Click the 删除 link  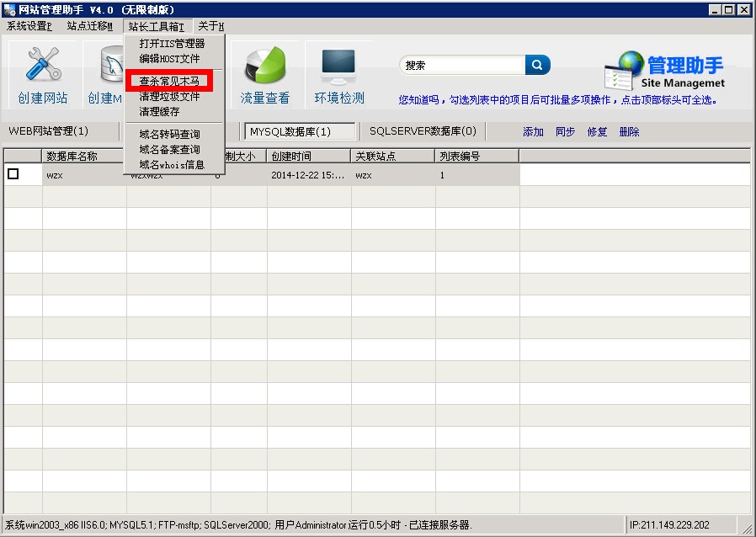tap(629, 132)
